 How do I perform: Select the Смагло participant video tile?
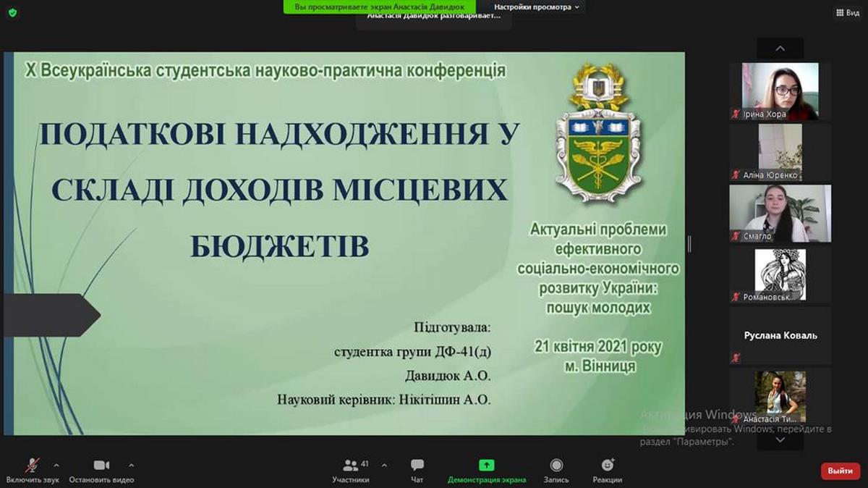coord(780,213)
